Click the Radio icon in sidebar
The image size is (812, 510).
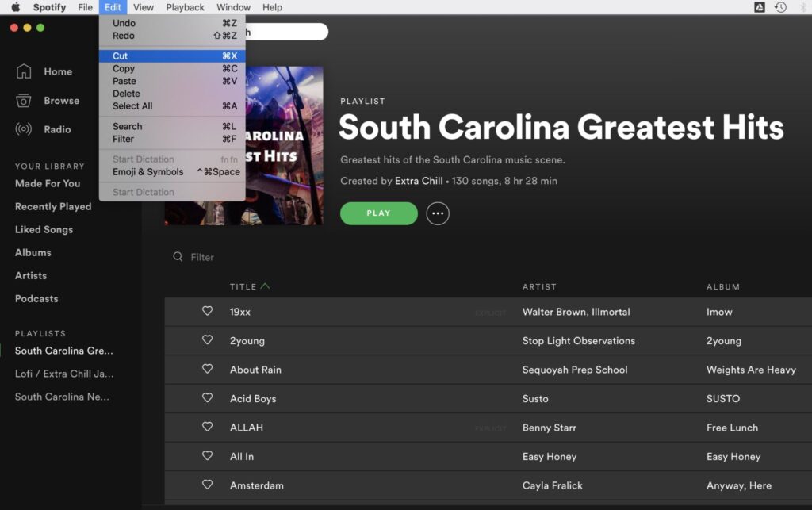[24, 129]
